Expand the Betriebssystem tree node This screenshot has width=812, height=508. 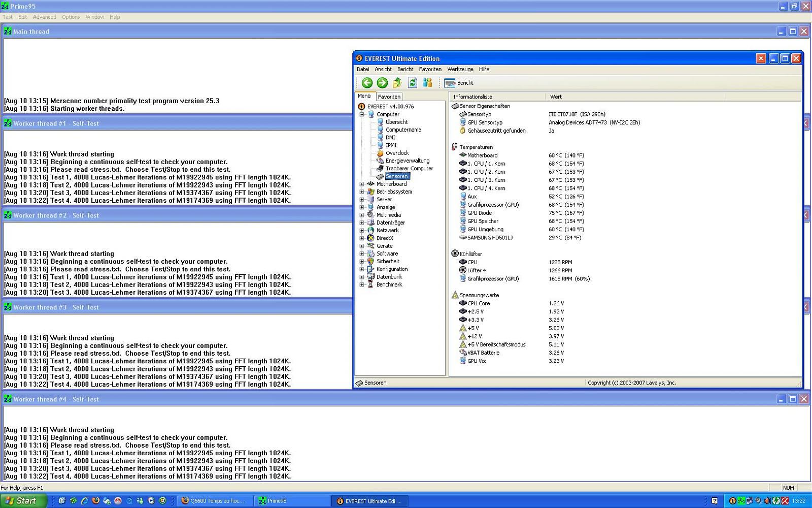pyautogui.click(x=362, y=192)
